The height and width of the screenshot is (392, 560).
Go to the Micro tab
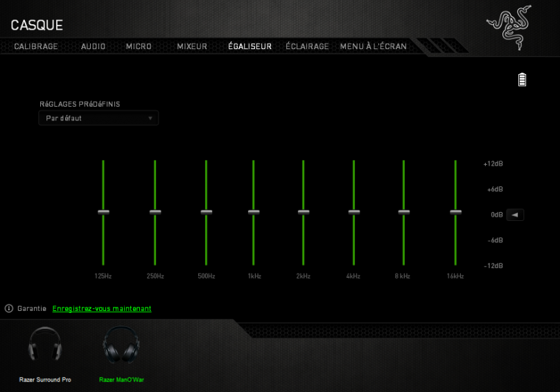coord(139,46)
